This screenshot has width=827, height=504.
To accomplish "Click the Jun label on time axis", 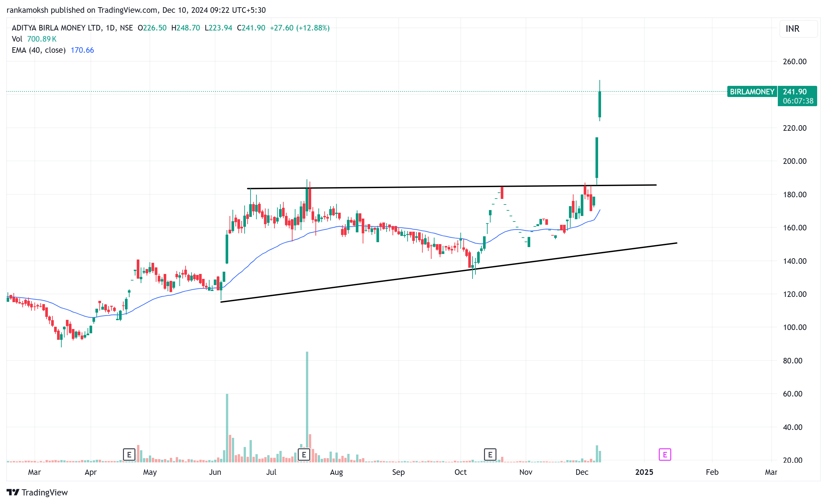I will click(x=215, y=472).
